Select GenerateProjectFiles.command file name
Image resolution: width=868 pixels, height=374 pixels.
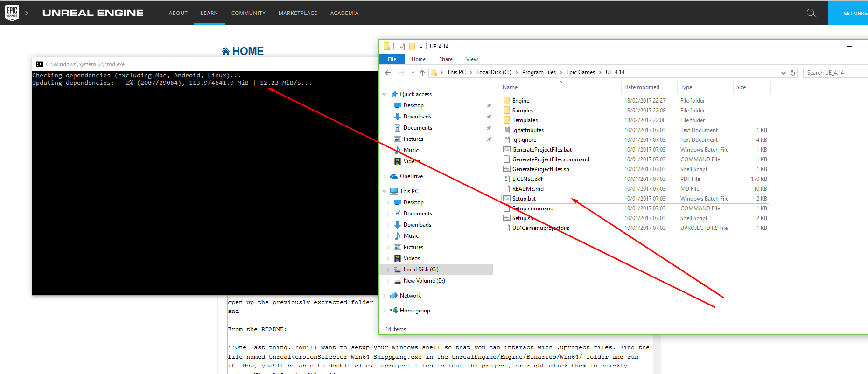click(551, 159)
